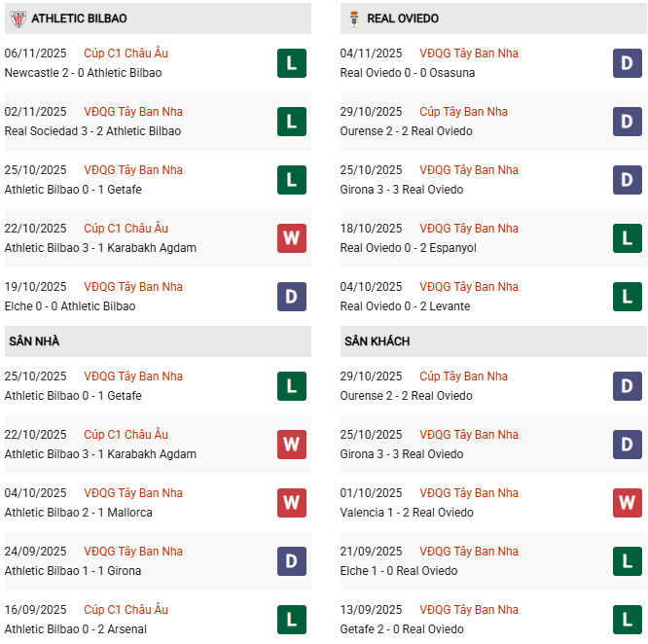Click the W badge for Athletic Bilbao 2 - 1 Mallorca
The width and height of the screenshot is (648, 644).
291,503
